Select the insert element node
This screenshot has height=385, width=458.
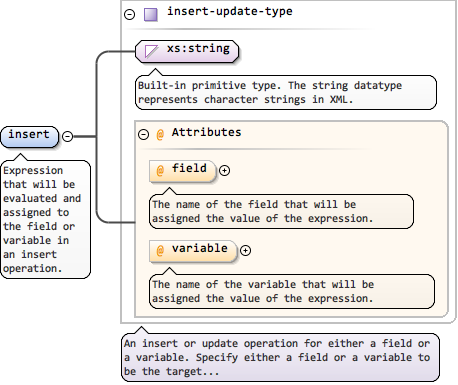30,136
